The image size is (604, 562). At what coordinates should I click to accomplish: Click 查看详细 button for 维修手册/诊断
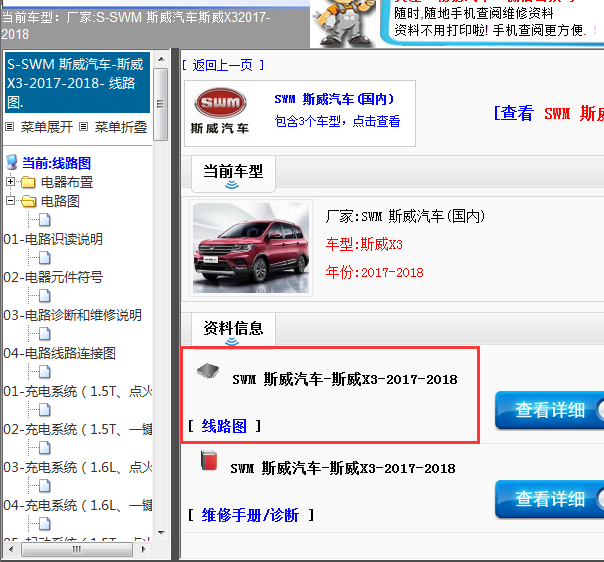tap(550, 499)
